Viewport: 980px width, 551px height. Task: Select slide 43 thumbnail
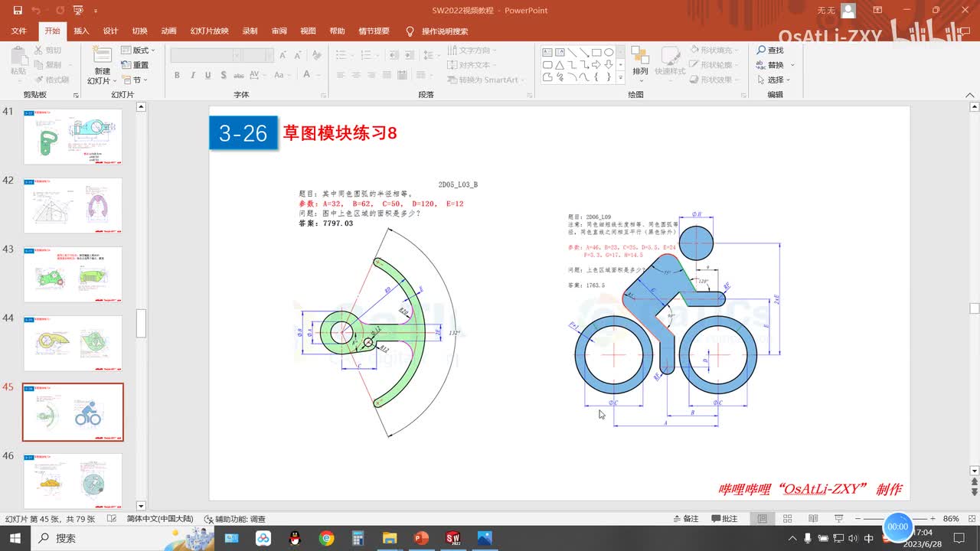point(73,275)
